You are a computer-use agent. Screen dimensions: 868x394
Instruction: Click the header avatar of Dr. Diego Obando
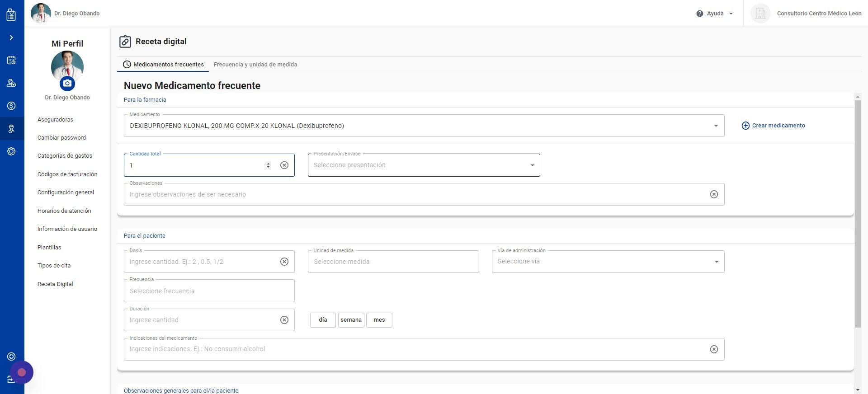(41, 13)
